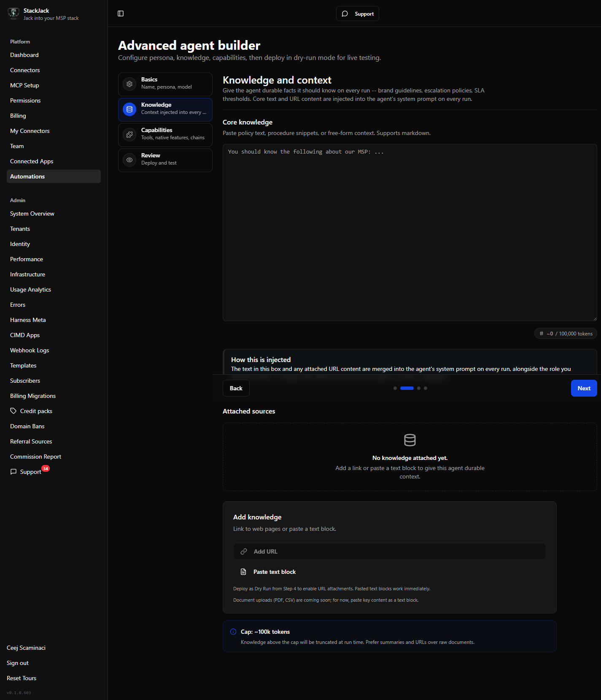Click the 'How this is injected' heading
Image resolution: width=601 pixels, height=700 pixels.
click(x=261, y=359)
